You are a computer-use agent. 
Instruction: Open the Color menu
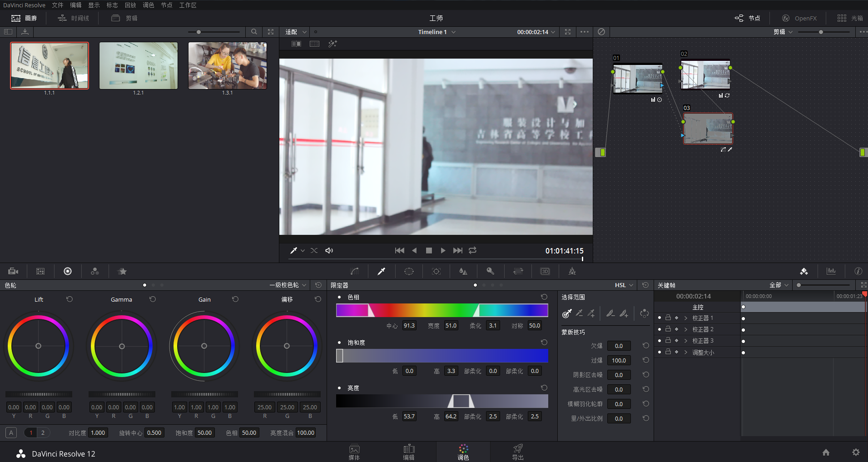[149, 5]
